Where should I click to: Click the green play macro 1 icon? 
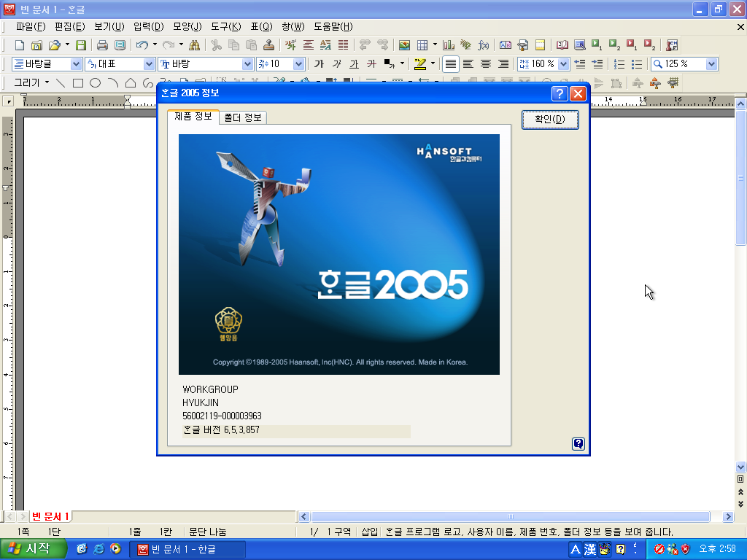(597, 45)
